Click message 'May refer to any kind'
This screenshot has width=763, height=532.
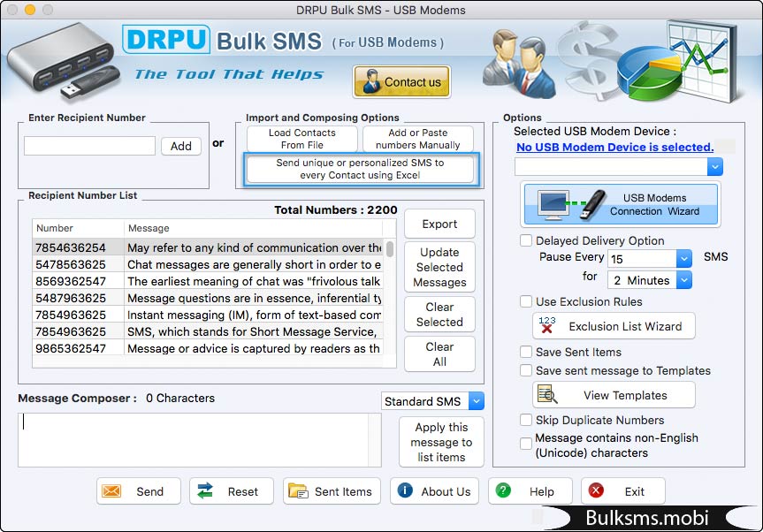tap(255, 247)
